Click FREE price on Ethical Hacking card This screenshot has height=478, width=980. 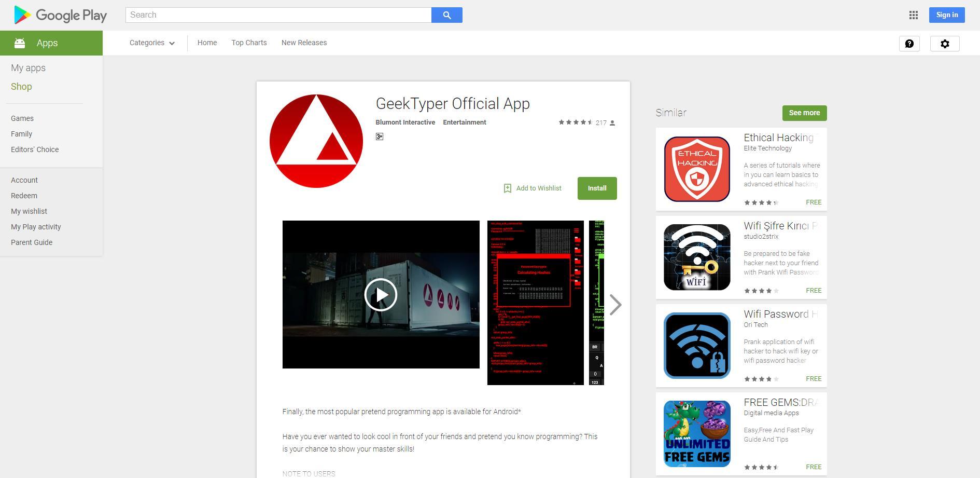click(x=814, y=202)
